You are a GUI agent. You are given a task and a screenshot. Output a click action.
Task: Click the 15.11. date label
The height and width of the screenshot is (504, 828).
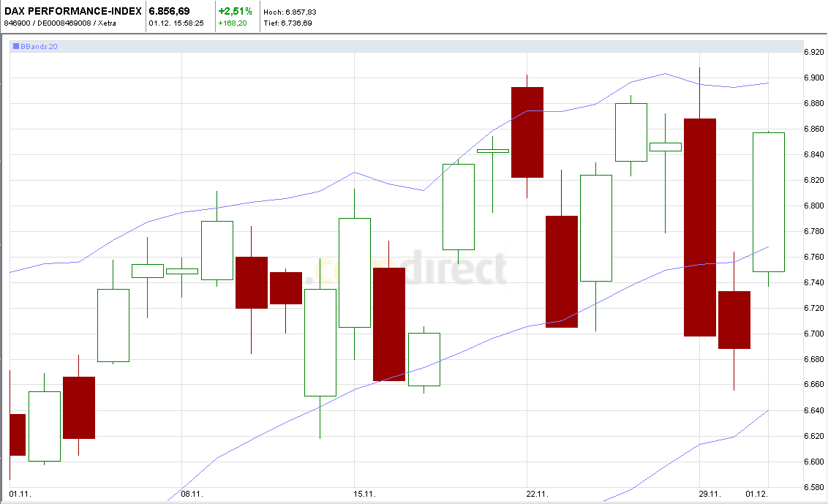[x=364, y=494]
